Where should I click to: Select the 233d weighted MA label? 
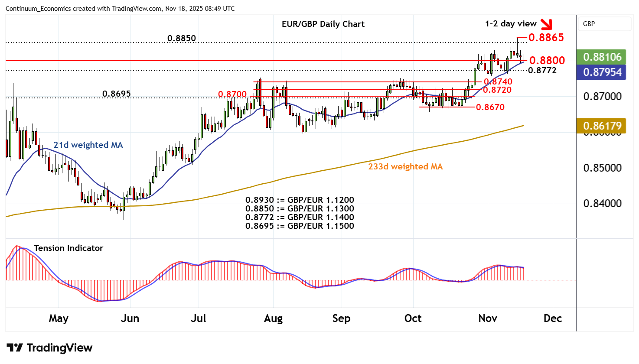(x=405, y=166)
